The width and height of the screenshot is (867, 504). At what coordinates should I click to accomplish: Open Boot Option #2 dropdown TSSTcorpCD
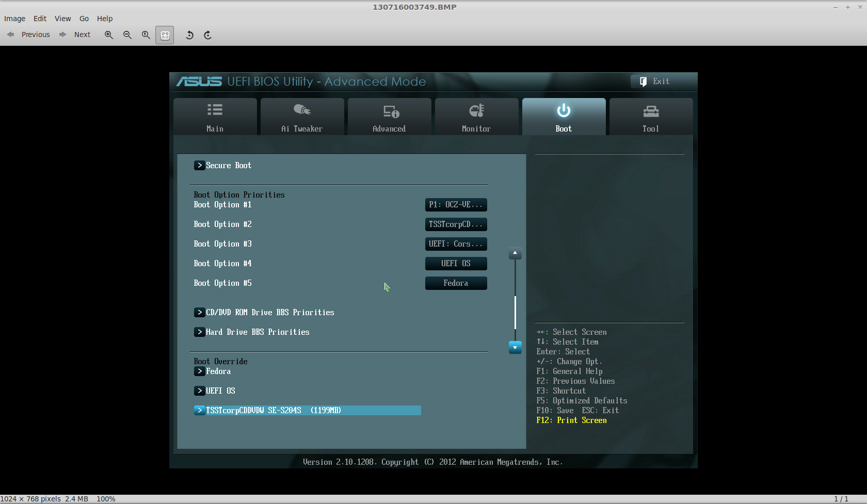[x=456, y=224]
